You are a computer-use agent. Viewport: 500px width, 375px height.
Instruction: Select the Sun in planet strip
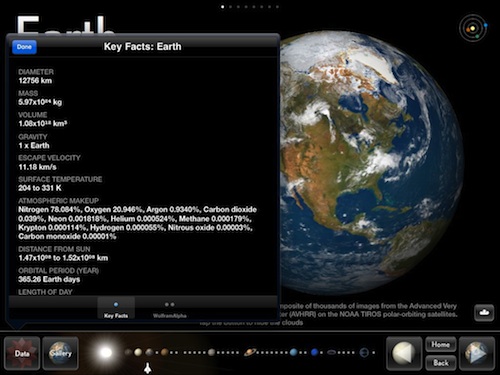[x=106, y=352]
